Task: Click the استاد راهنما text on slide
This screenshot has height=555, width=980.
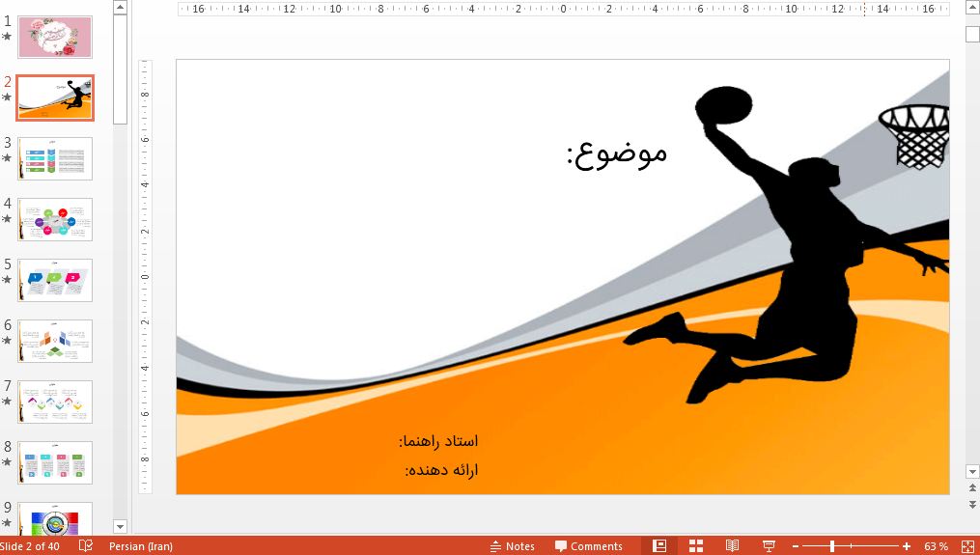Action: coord(439,441)
